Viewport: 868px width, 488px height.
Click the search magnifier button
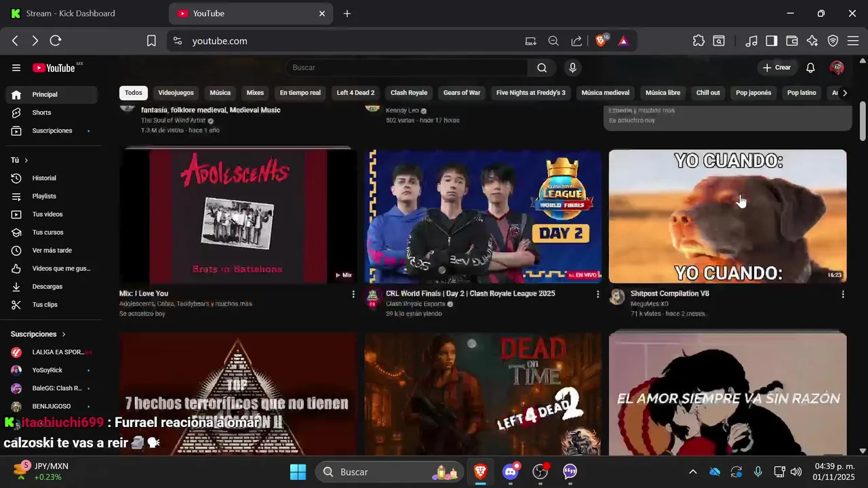point(542,68)
